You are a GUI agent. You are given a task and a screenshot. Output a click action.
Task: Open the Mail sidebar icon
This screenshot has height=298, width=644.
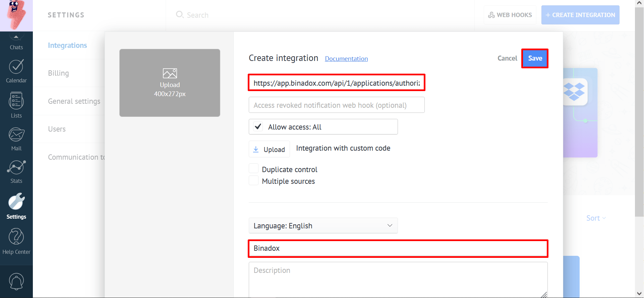point(16,135)
